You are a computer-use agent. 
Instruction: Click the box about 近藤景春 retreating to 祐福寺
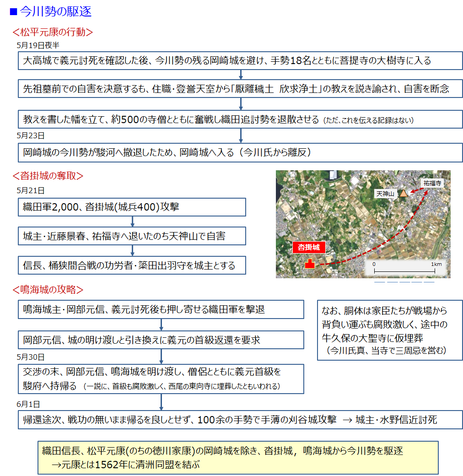click(x=132, y=236)
